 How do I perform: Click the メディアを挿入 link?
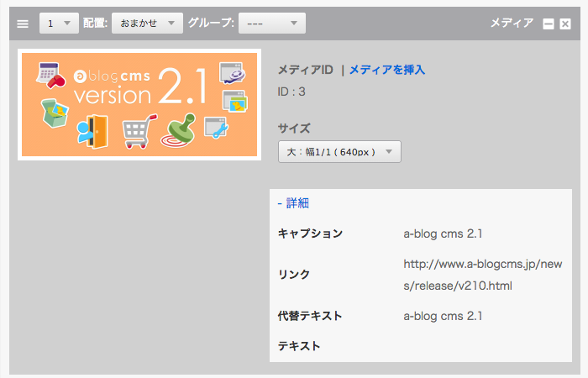(x=387, y=70)
